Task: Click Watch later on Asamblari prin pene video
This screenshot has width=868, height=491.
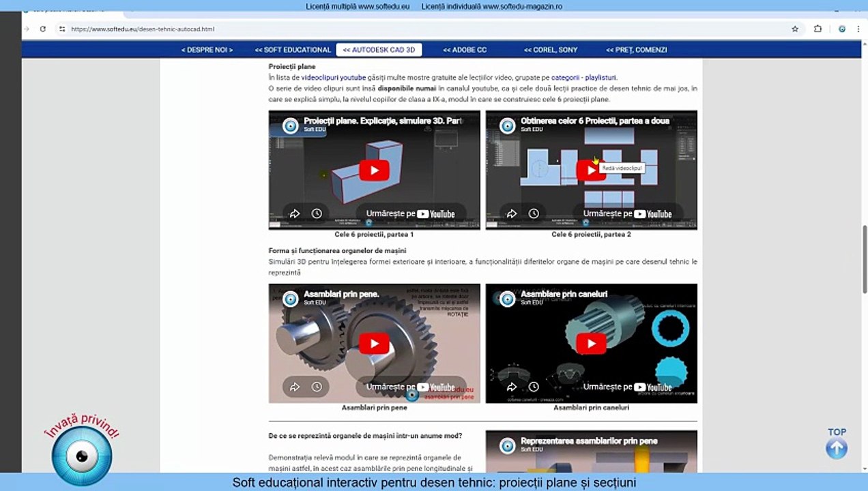Action: click(317, 387)
